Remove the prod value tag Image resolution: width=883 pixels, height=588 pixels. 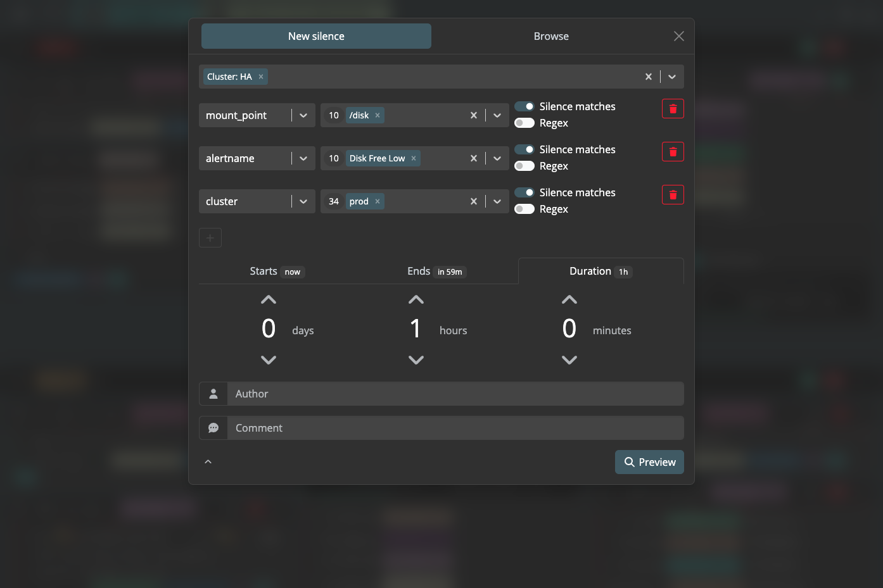378,201
